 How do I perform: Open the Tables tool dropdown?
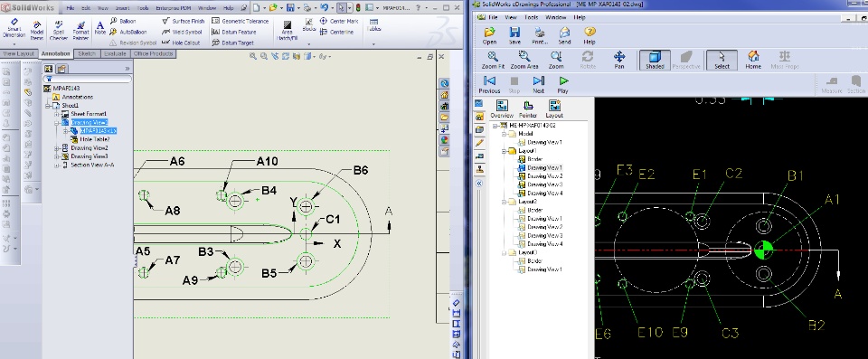click(x=373, y=43)
